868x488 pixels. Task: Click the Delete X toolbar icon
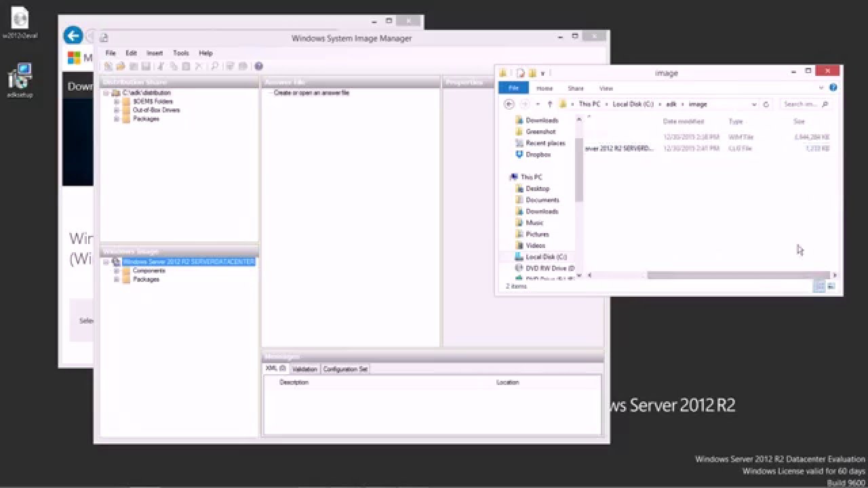pos(199,66)
